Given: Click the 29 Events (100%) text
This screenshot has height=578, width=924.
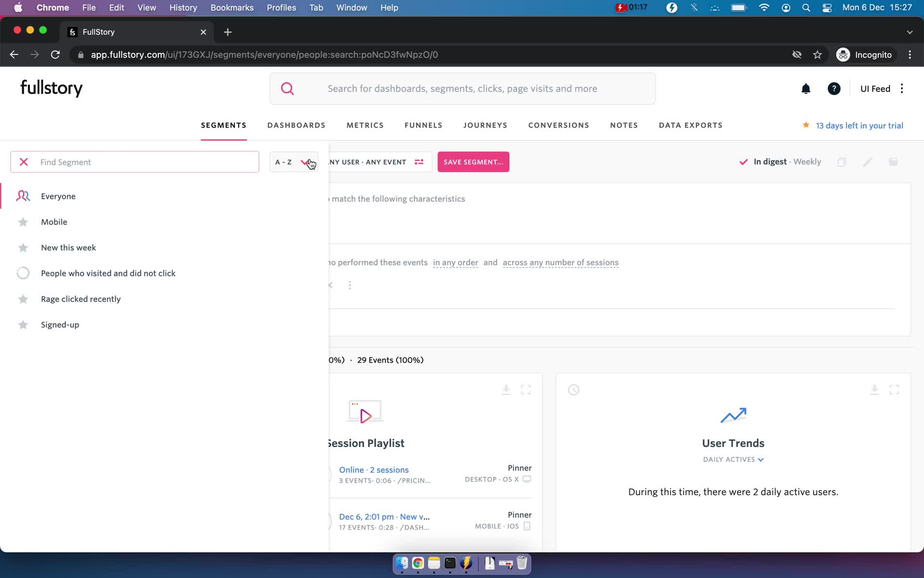Looking at the screenshot, I should pos(390,360).
